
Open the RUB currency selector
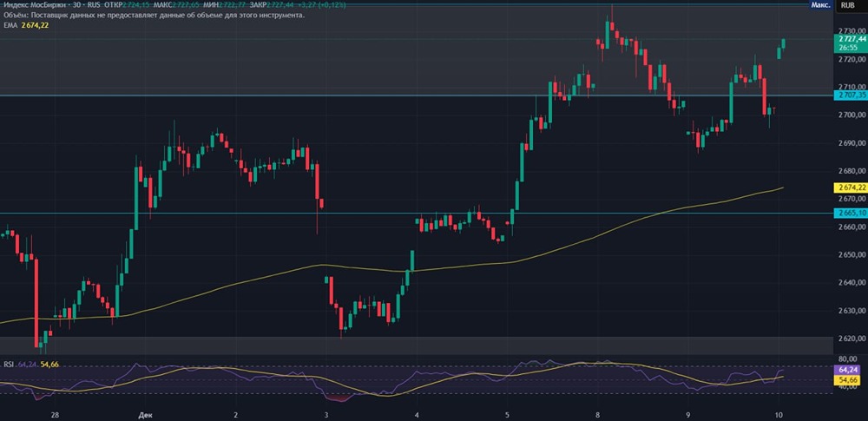click(x=848, y=5)
